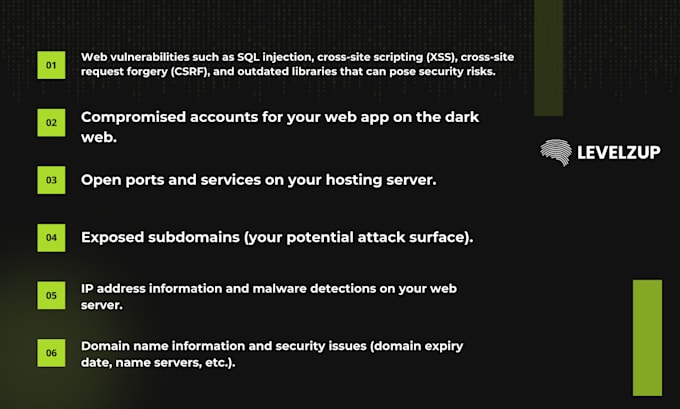Viewport: 680px width, 409px height.
Task: Click the 06 number badge
Action: pyautogui.click(x=51, y=353)
